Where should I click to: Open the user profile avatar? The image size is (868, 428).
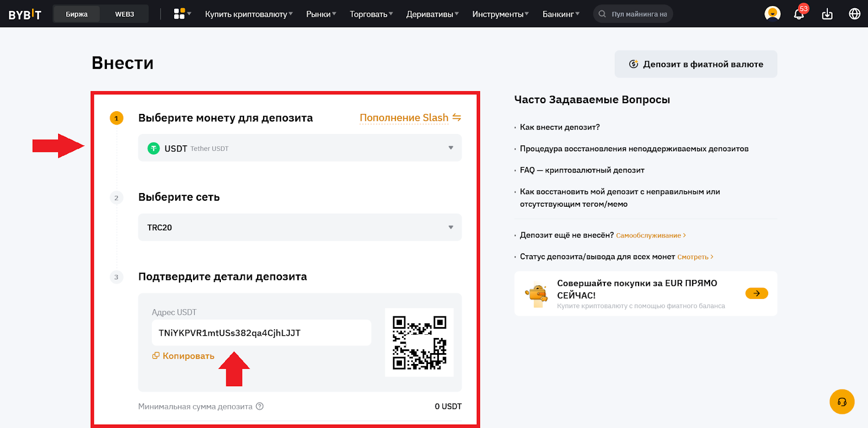tap(772, 14)
